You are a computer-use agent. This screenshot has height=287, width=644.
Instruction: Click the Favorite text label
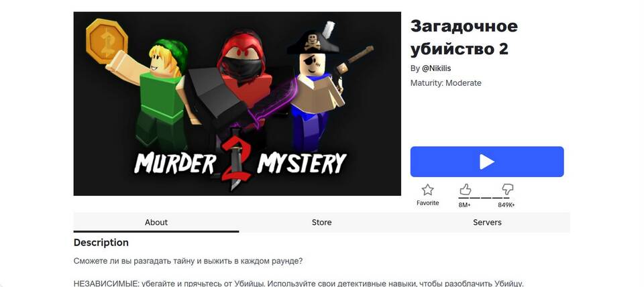pos(427,203)
